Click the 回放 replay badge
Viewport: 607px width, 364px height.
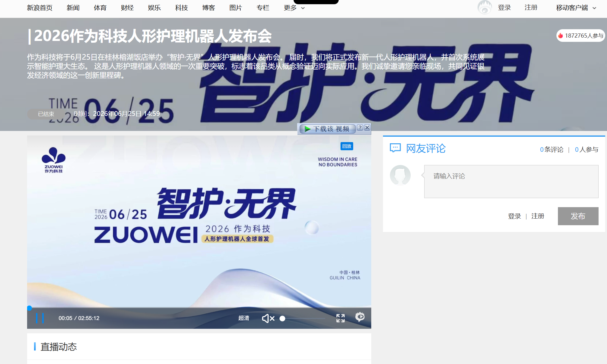click(x=347, y=146)
